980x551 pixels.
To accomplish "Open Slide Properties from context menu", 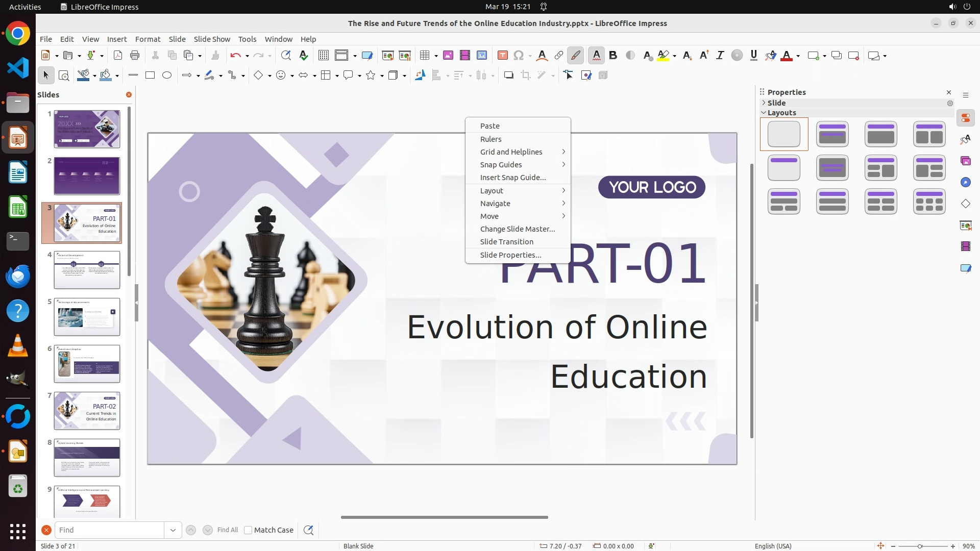I will point(510,255).
